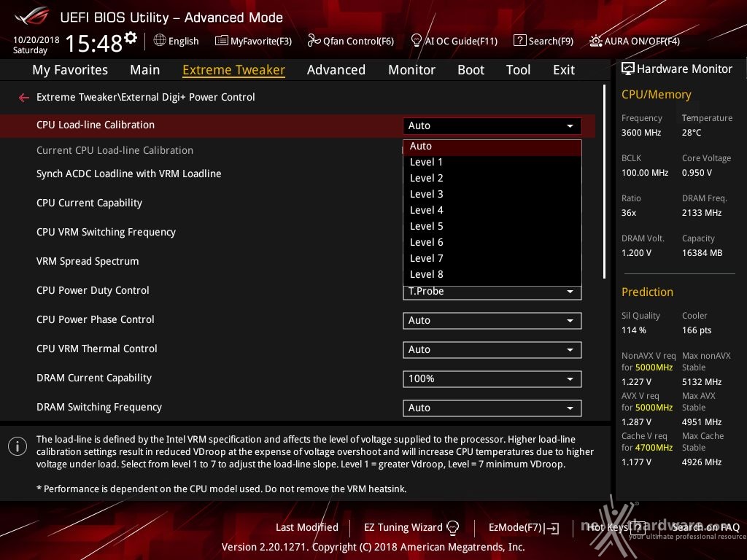Open the DRAM Switching Frequency dropdown
This screenshot has height=560, width=747.
(x=492, y=408)
